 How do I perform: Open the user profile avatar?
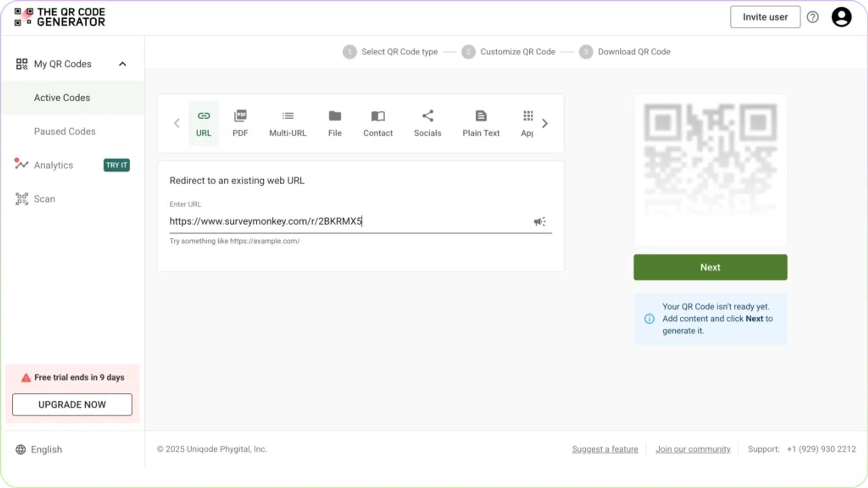[x=841, y=17]
